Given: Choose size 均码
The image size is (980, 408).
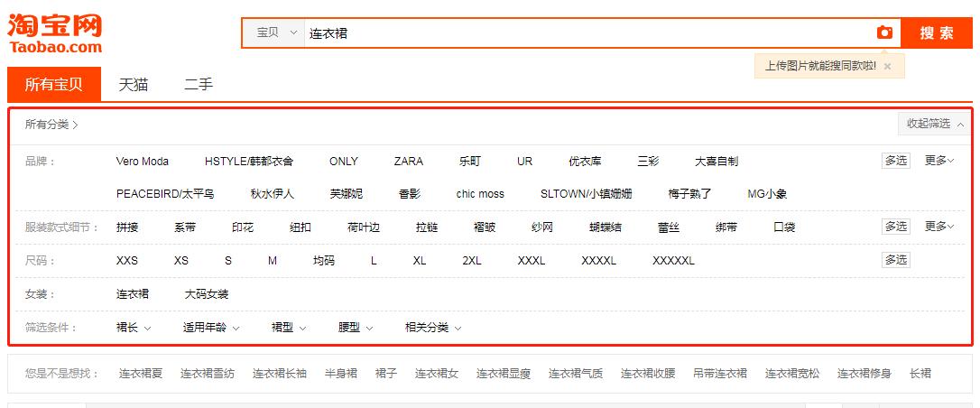Looking at the screenshot, I should point(324,261).
